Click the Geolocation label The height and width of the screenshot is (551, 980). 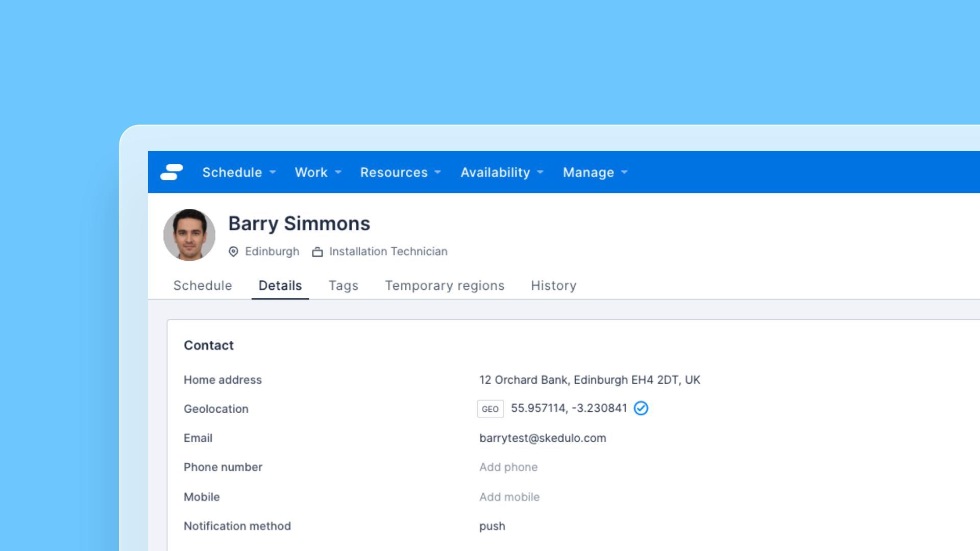tap(216, 409)
